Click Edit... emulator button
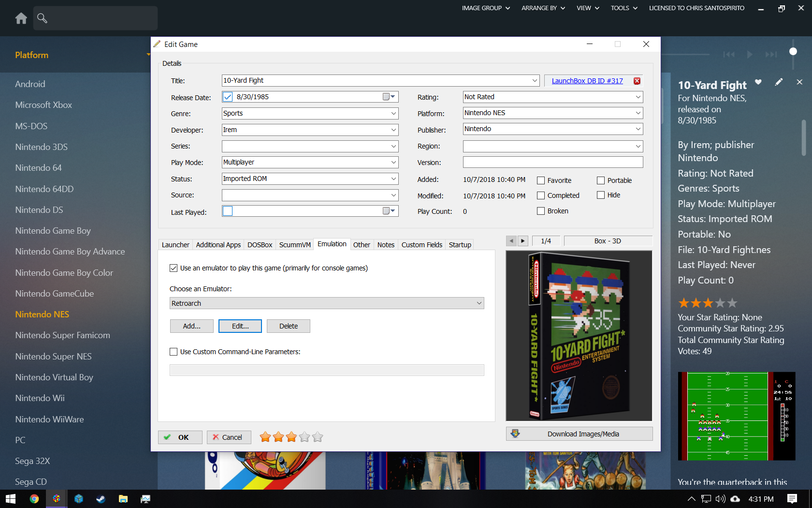812x508 pixels. pos(240,326)
